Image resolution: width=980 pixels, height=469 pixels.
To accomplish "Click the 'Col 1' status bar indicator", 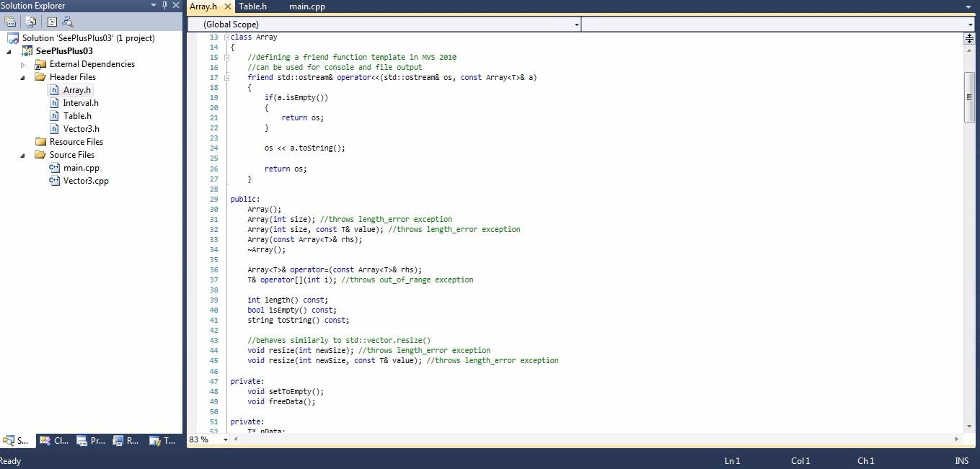I will pos(800,461).
